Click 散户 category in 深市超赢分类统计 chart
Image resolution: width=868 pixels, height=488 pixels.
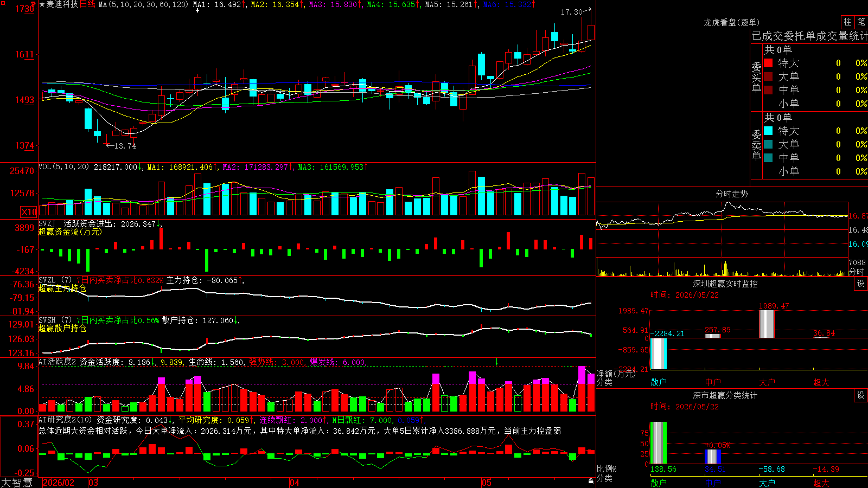659,483
